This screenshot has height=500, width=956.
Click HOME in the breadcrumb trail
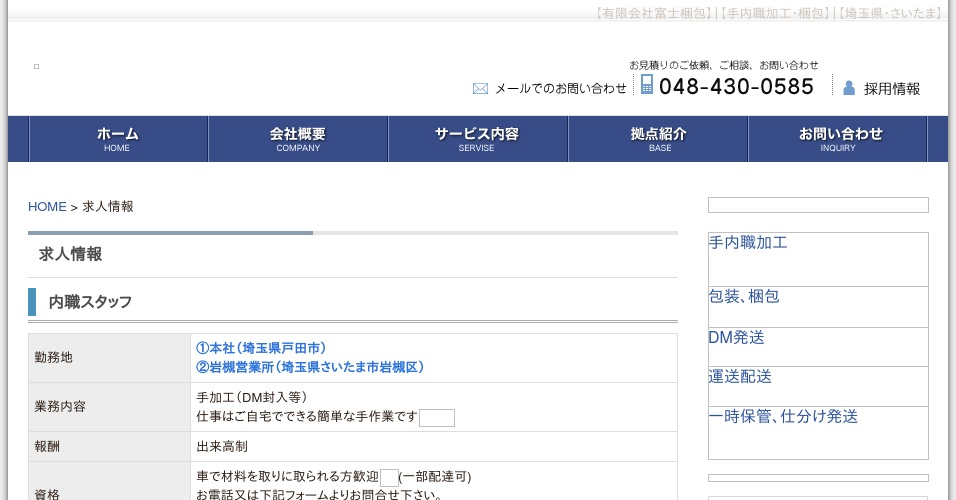click(47, 207)
